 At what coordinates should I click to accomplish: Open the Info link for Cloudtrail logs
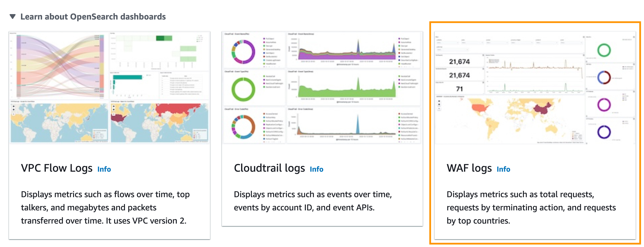coord(316,169)
